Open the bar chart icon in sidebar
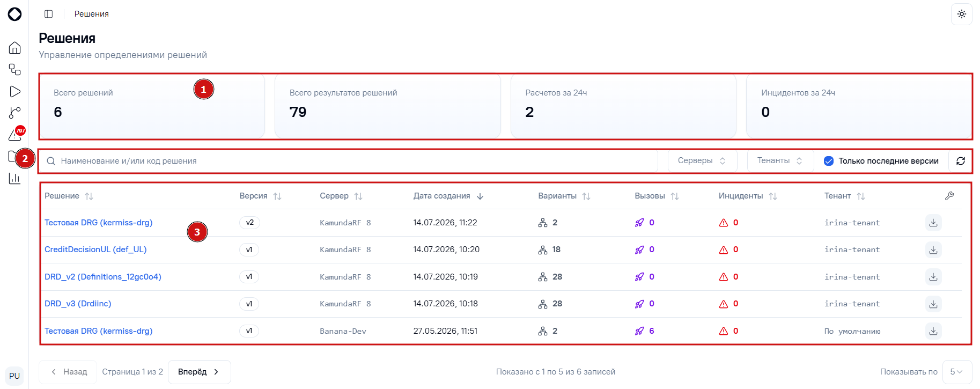This screenshot has height=389, width=980. point(15,178)
